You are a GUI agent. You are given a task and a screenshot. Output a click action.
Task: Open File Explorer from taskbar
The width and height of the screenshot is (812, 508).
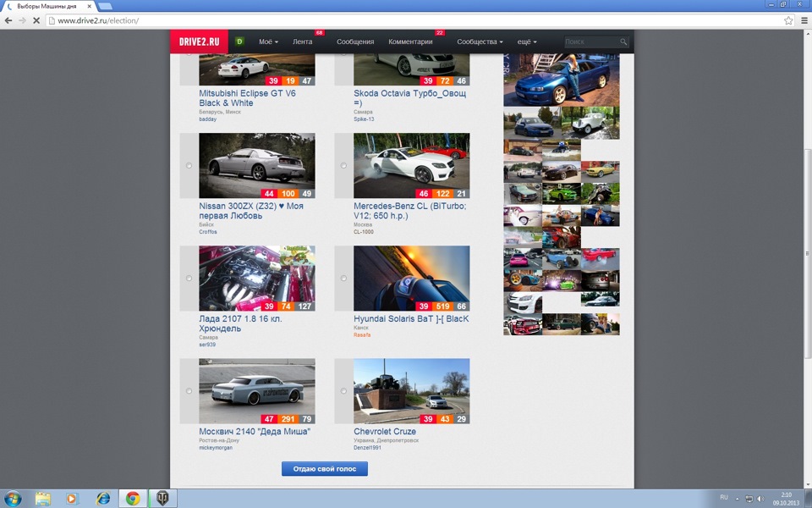43,499
